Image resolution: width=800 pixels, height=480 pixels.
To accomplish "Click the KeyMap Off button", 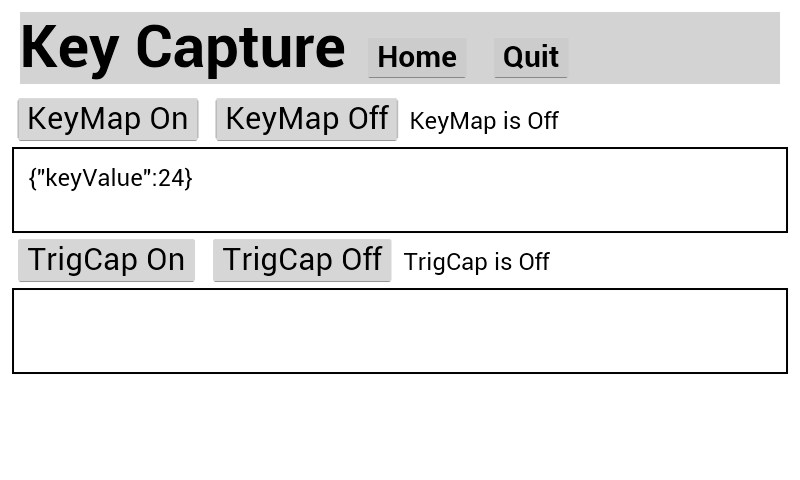I will click(x=306, y=119).
